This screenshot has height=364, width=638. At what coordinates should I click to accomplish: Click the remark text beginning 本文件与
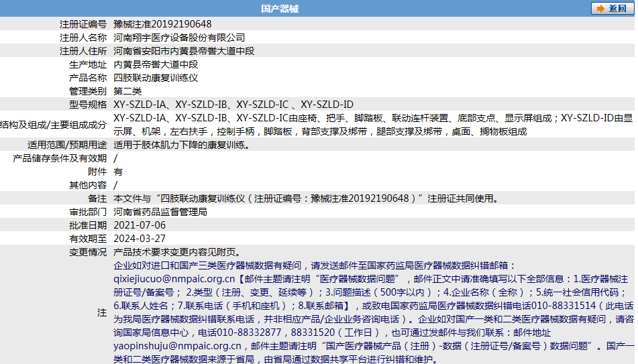tap(306, 198)
